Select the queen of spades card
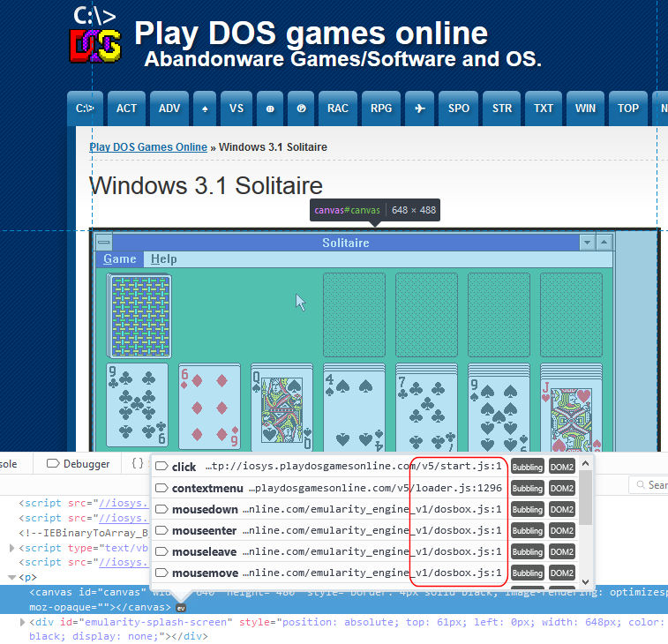668x644 pixels. click(x=282, y=411)
